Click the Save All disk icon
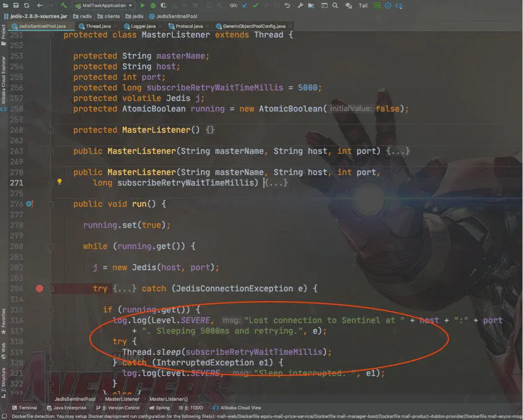 pos(15,6)
